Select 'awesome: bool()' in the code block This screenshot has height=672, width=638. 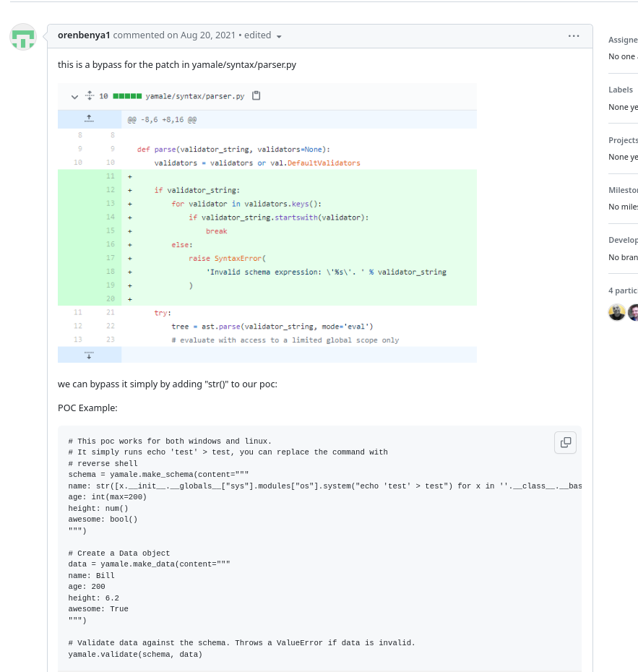[103, 520]
